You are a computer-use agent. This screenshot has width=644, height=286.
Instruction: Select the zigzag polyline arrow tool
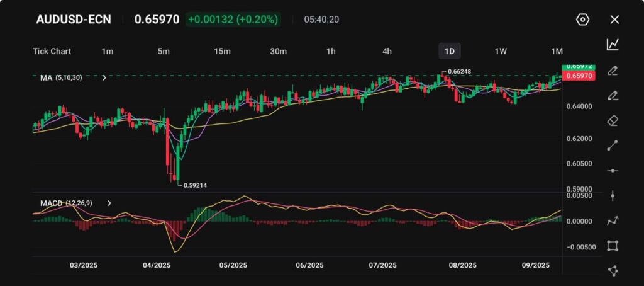(613, 220)
